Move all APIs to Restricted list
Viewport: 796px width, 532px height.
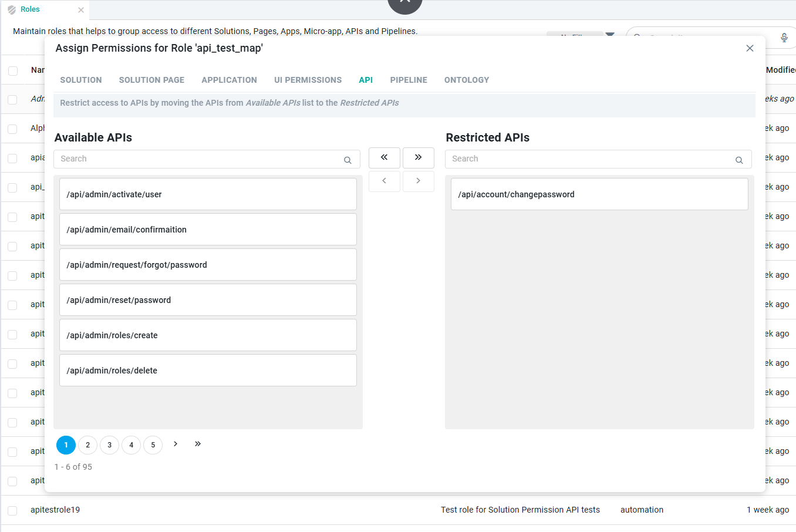[x=418, y=157]
